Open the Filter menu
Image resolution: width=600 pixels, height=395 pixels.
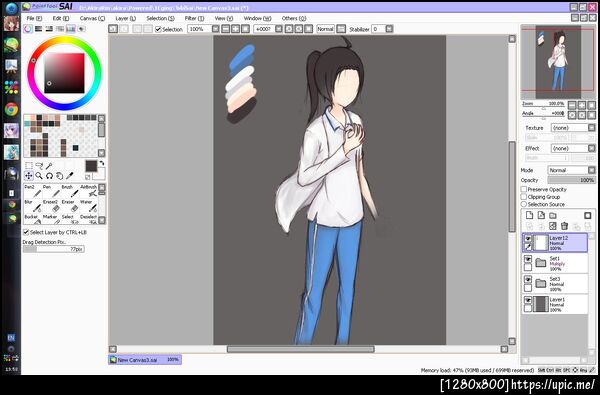194,18
